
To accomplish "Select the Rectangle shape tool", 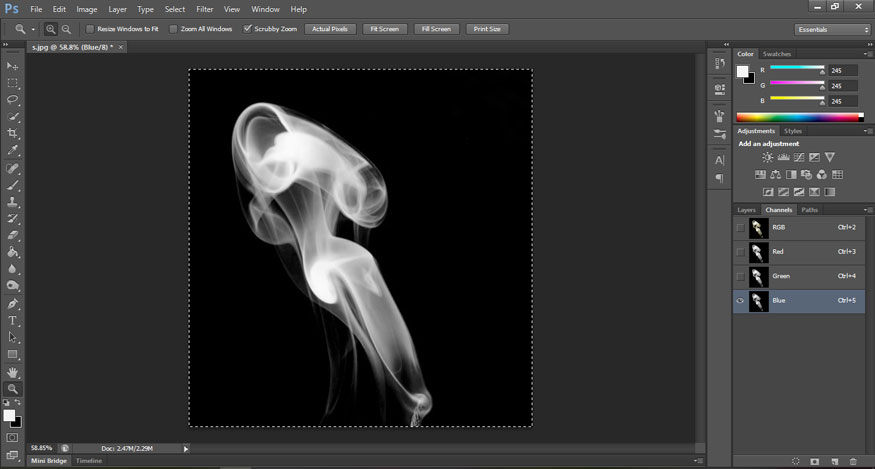I will [12, 354].
